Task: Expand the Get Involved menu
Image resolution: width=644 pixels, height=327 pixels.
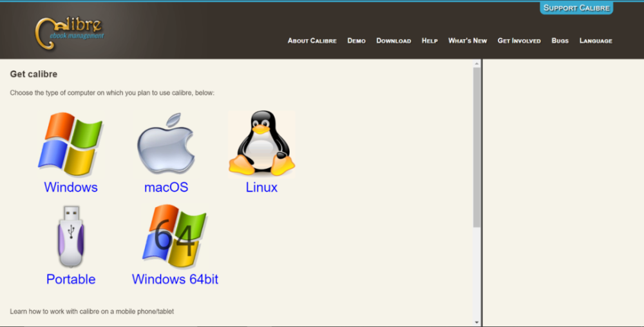Action: [x=519, y=41]
